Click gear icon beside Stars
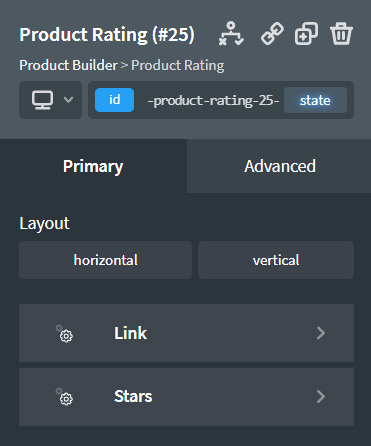Screen dimensions: 371x446 coord(64,396)
